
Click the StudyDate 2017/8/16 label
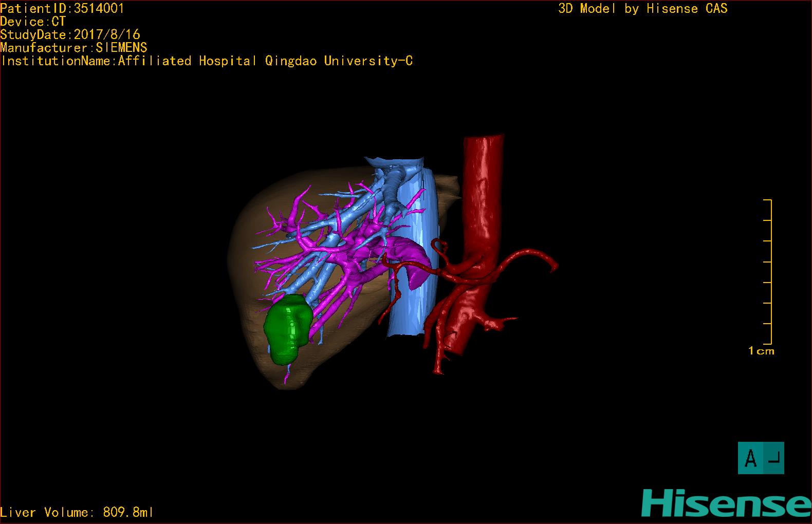70,34
